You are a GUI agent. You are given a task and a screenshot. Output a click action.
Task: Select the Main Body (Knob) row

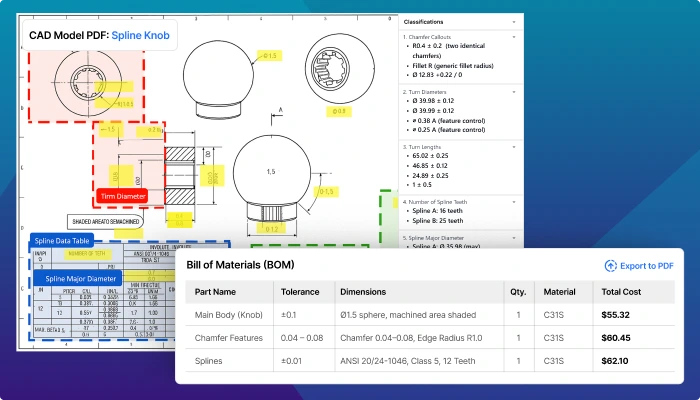coord(430,315)
